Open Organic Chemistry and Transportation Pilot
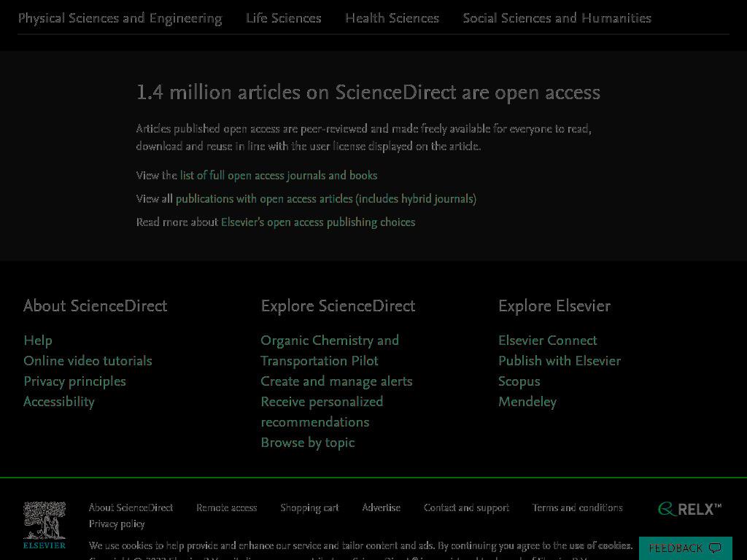This screenshot has height=560, width=747. [x=330, y=351]
